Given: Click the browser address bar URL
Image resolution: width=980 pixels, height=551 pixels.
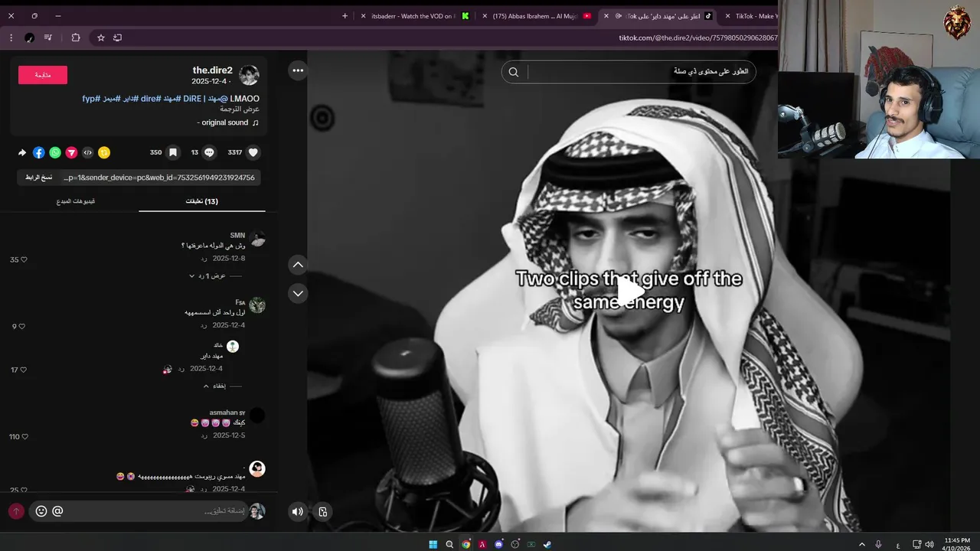Looking at the screenshot, I should coord(697,37).
